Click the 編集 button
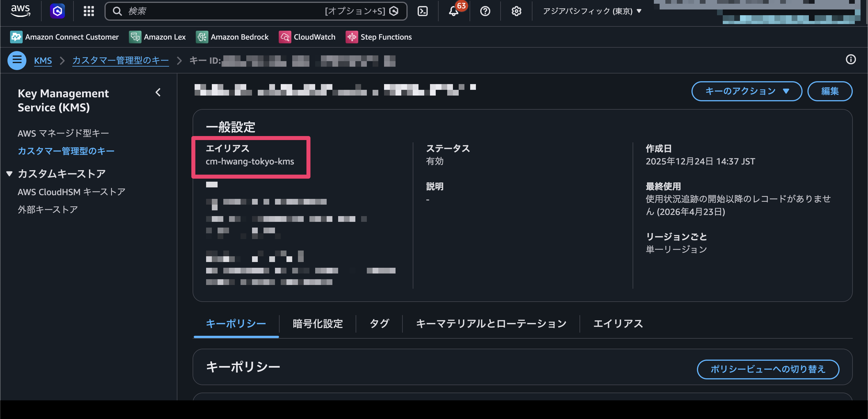 coord(830,91)
